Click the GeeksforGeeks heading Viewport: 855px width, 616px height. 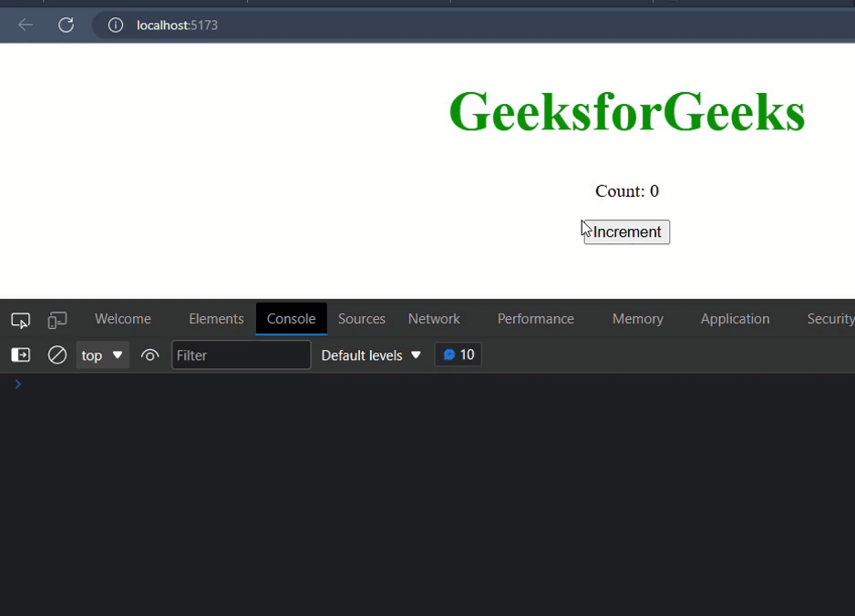pos(626,112)
